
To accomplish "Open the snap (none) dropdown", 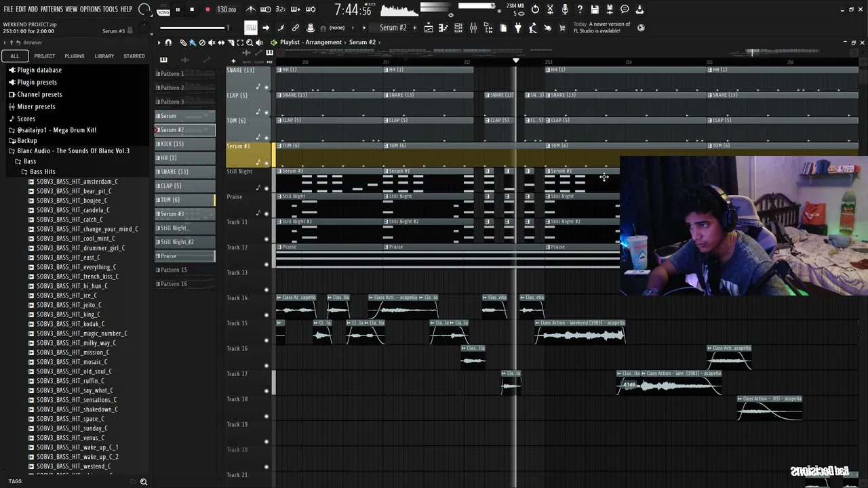I will click(x=337, y=28).
